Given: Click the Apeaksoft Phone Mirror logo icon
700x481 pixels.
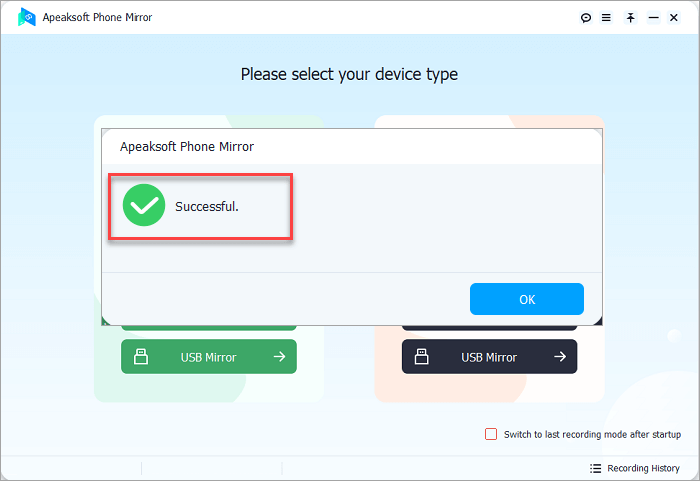Looking at the screenshot, I should click(27, 17).
